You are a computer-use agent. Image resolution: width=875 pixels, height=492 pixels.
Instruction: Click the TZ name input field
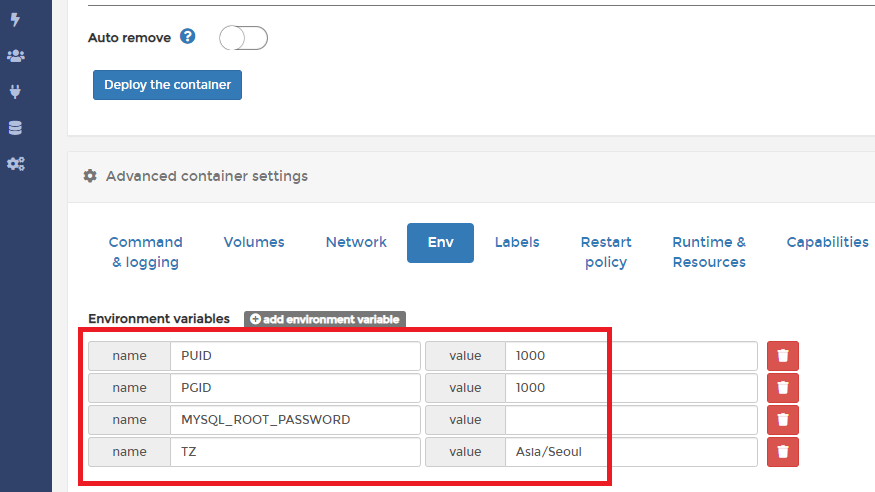295,452
